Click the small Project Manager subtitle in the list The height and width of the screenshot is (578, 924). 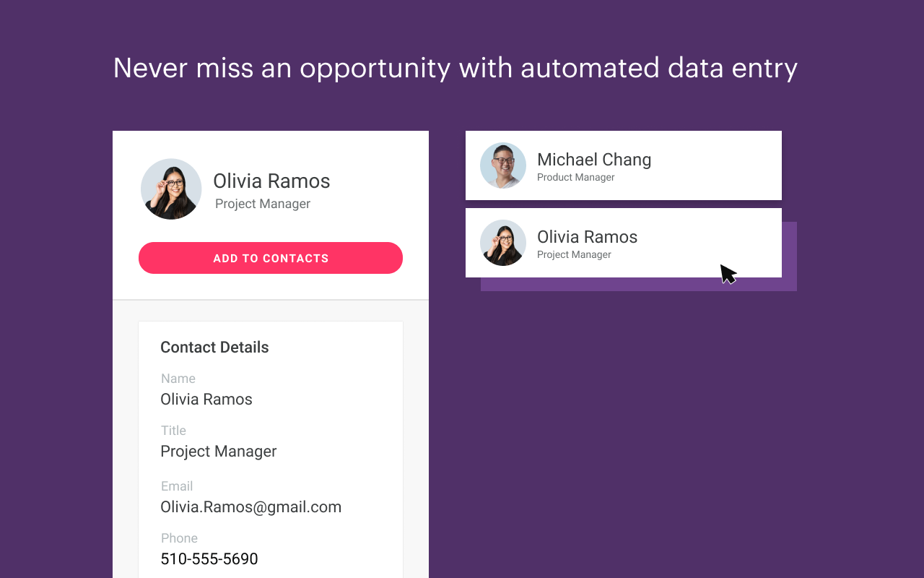coord(574,255)
